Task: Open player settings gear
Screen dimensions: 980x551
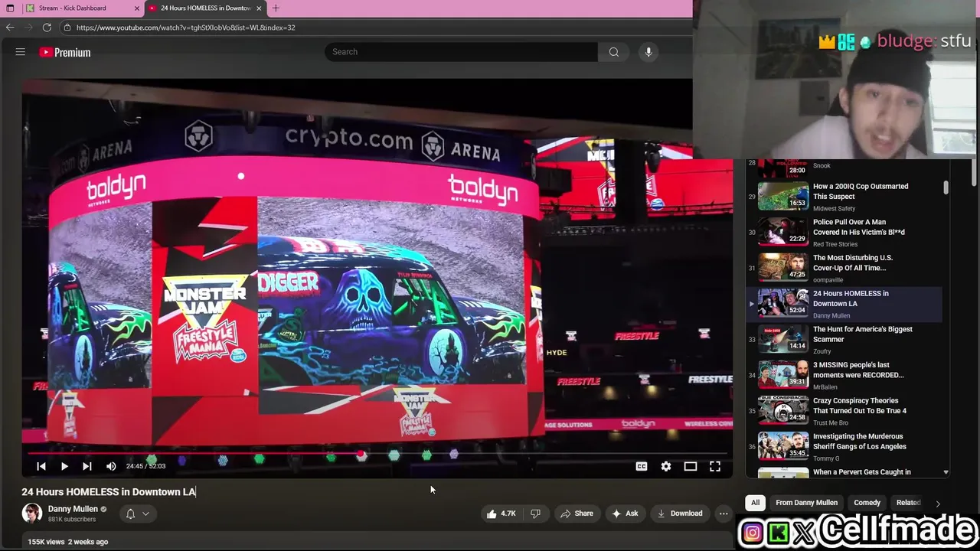Action: (x=666, y=466)
